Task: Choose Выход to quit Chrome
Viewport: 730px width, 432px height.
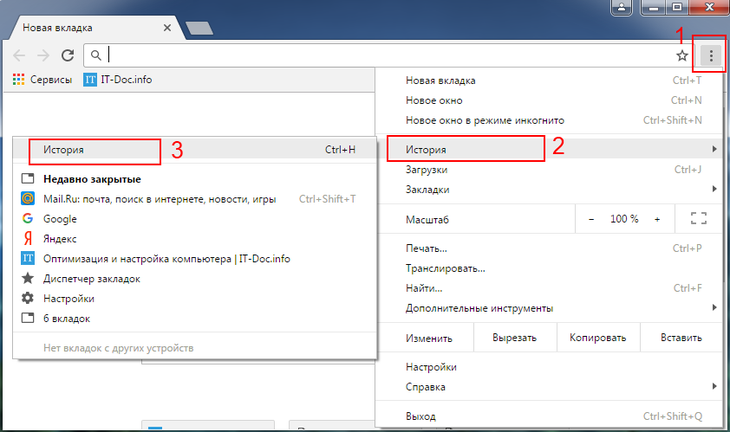Action: pyautogui.click(x=549, y=416)
